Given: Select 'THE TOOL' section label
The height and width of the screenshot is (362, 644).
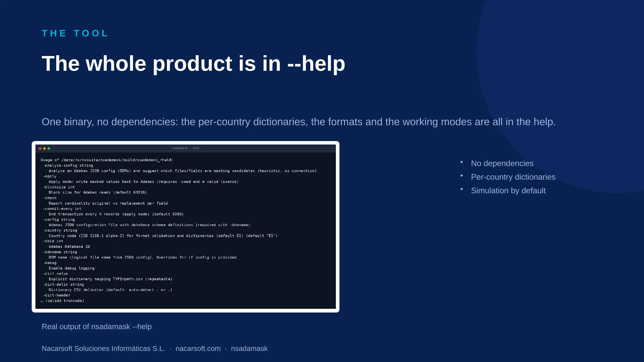Looking at the screenshot, I should coord(75,33).
